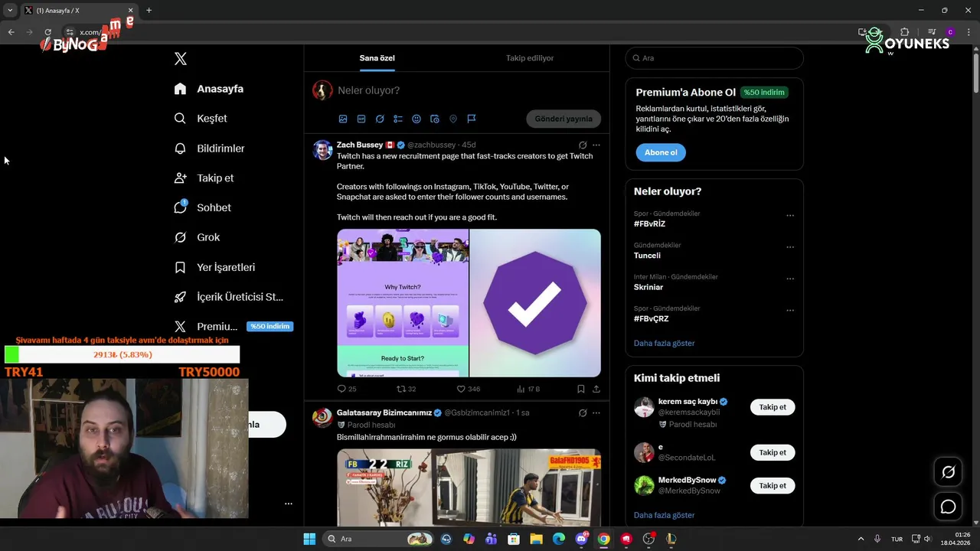Image resolution: width=980 pixels, height=551 pixels.
Task: Open more menu for #FBvRİZ trend
Action: [790, 216]
